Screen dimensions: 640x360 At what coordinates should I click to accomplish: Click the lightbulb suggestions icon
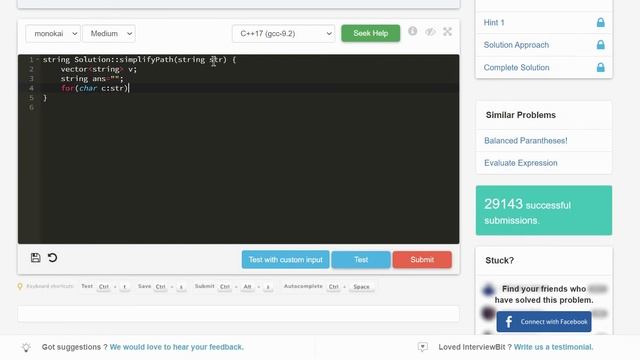[26, 347]
